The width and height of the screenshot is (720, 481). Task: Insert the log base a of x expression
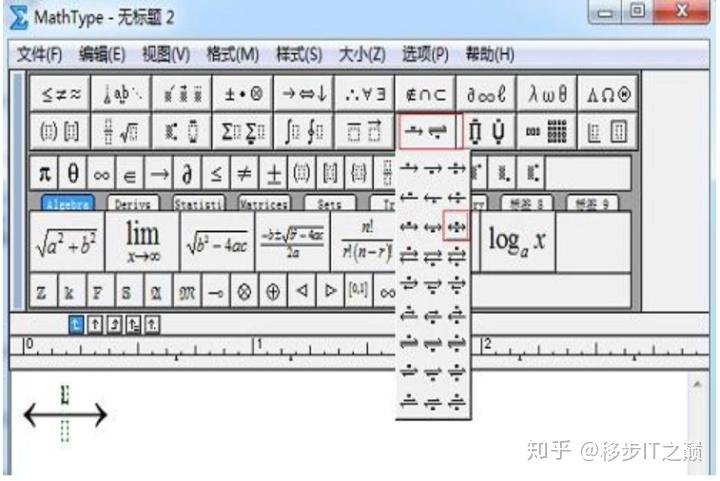[x=518, y=242]
